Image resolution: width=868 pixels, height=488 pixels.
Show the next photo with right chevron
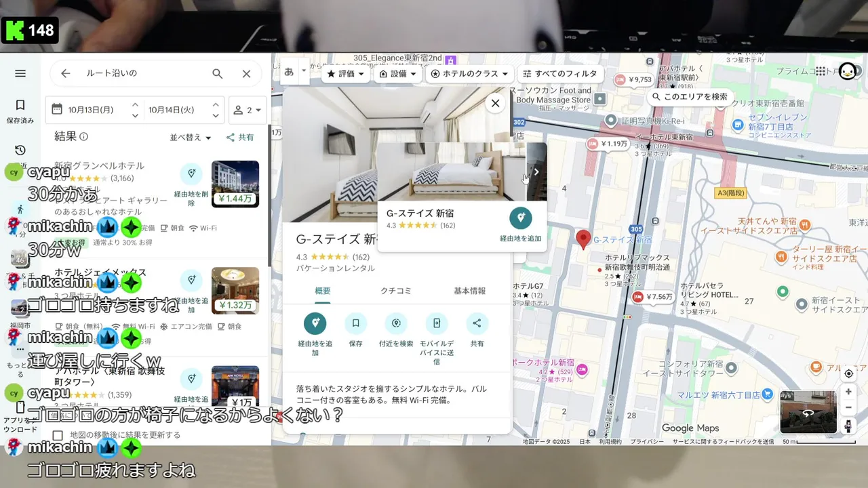click(x=536, y=171)
